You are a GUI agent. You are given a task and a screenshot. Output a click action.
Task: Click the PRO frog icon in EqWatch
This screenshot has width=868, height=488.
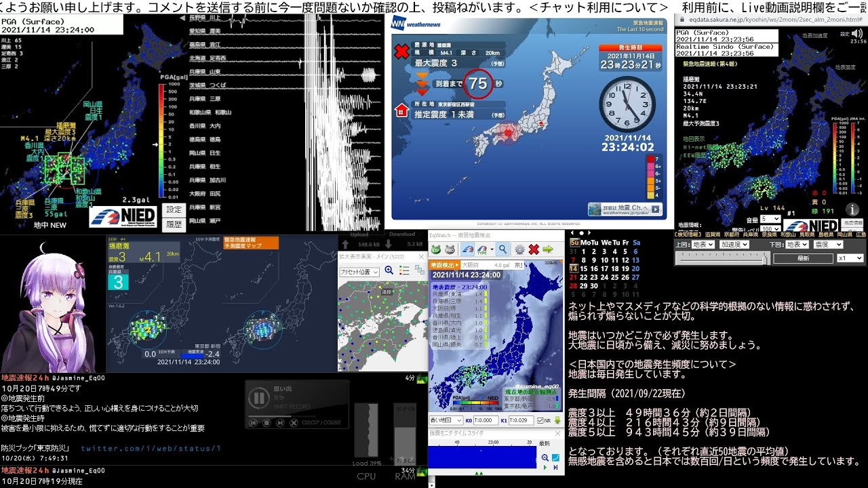(450, 249)
